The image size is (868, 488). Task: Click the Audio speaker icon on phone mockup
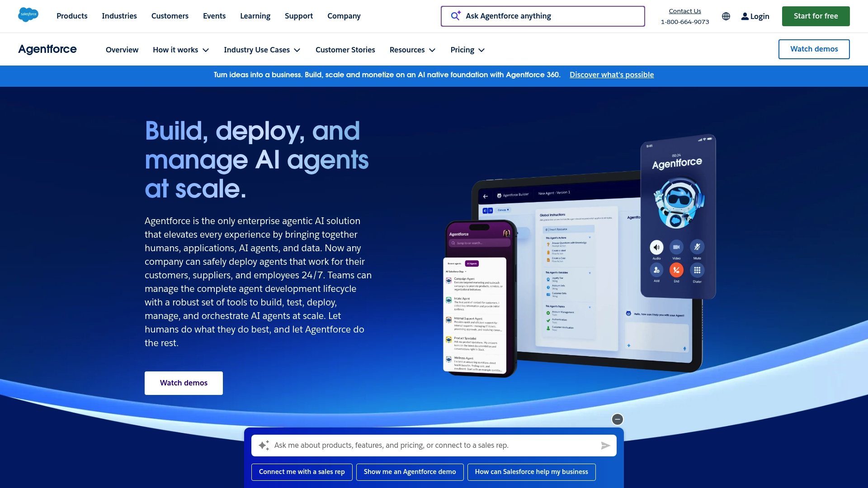[x=656, y=247]
